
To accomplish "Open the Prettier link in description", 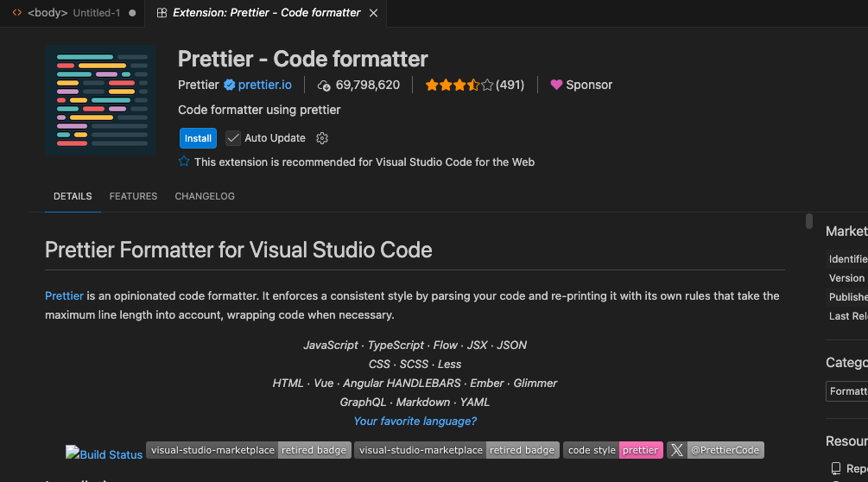I will click(x=64, y=296).
